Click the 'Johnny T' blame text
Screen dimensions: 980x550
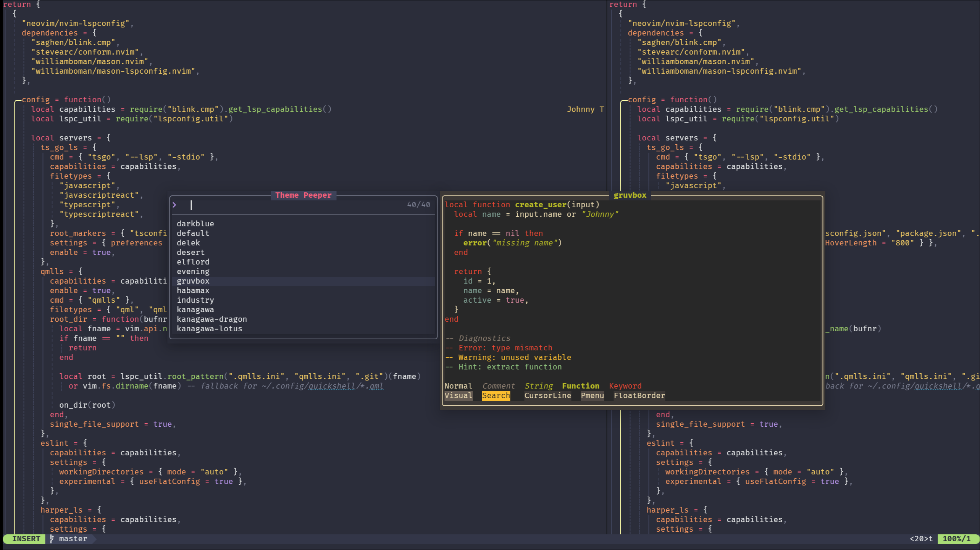(x=585, y=109)
